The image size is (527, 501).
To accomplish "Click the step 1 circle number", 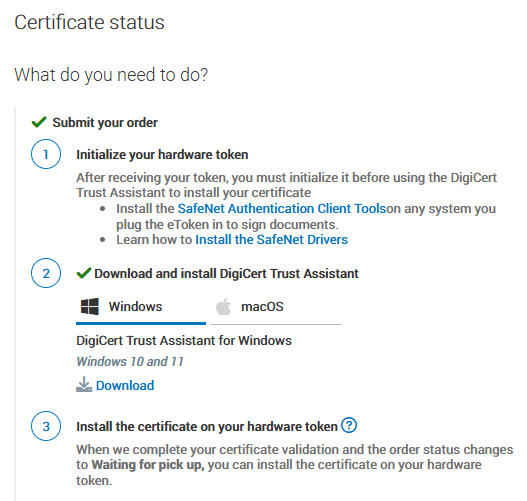I will 46,154.
